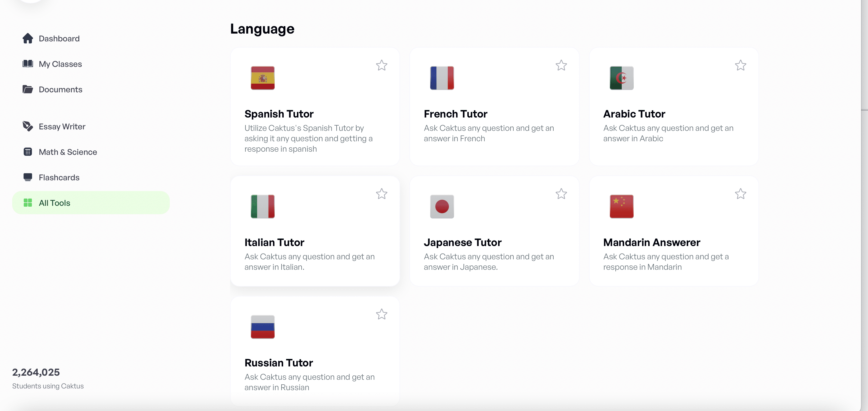868x411 pixels.
Task: Toggle favorite star on French Tutor
Action: (x=561, y=65)
